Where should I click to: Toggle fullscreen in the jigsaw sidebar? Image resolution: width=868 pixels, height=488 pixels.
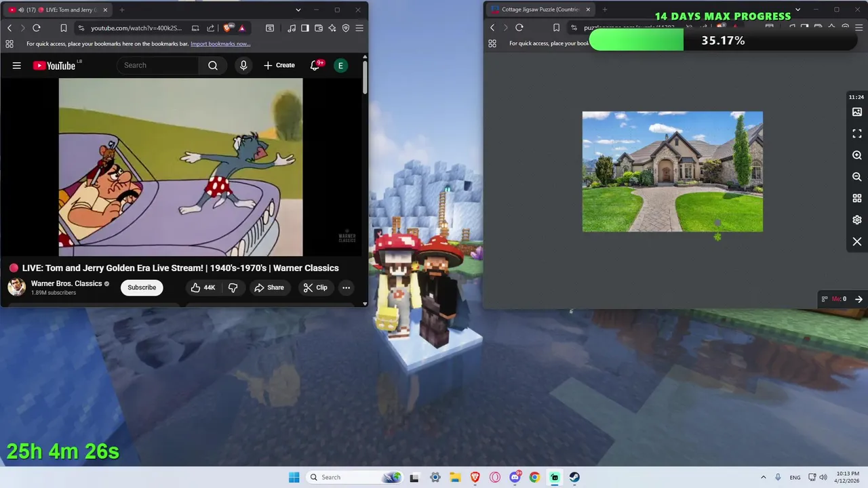click(857, 134)
